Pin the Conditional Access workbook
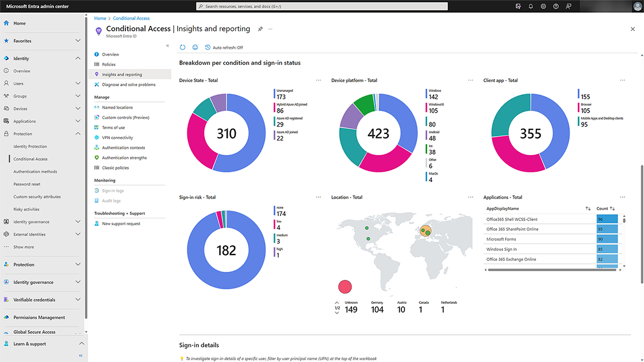This screenshot has height=362, width=644. [259, 28]
